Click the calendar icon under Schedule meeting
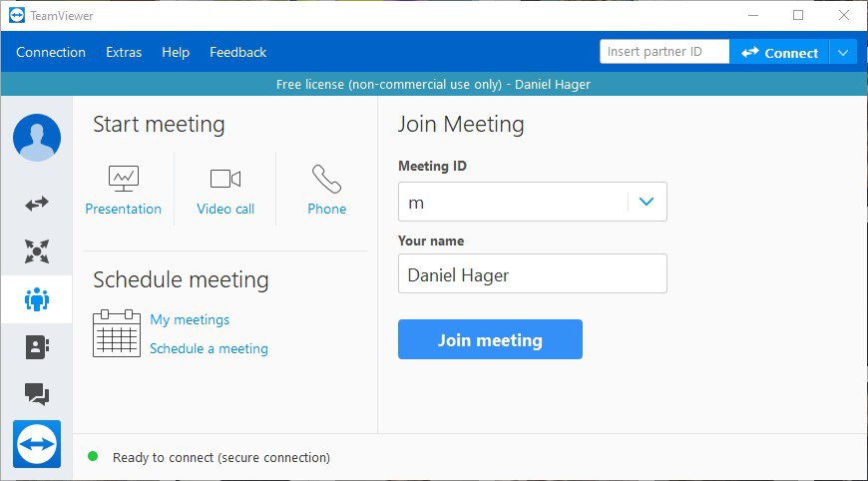868x481 pixels. point(117,333)
